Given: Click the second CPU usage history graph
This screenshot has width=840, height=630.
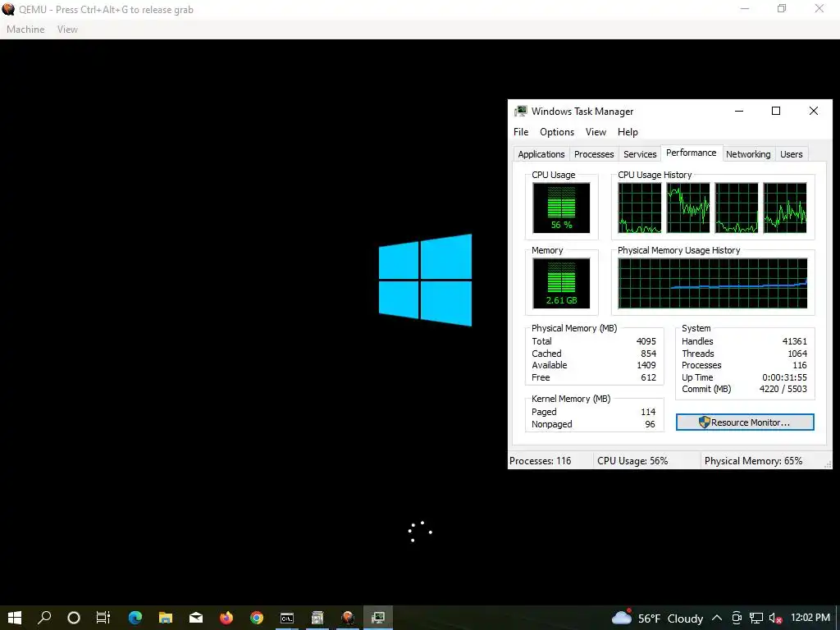Looking at the screenshot, I should pyautogui.click(x=688, y=208).
